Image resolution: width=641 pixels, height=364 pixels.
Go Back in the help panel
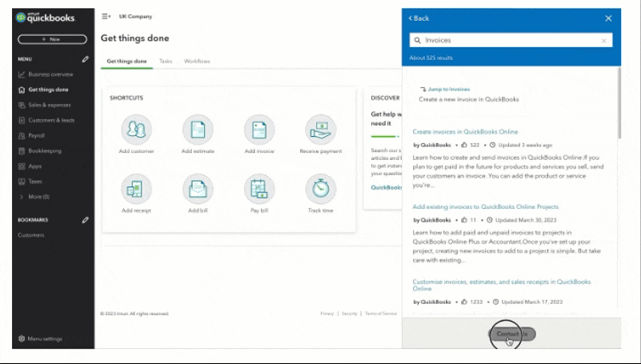[419, 18]
